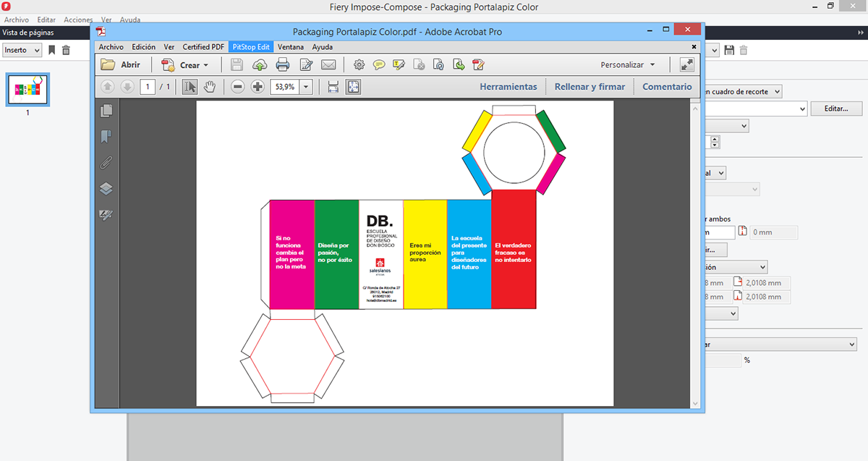868x461 pixels.
Task: Open the Inserto dropdown
Action: tap(22, 50)
